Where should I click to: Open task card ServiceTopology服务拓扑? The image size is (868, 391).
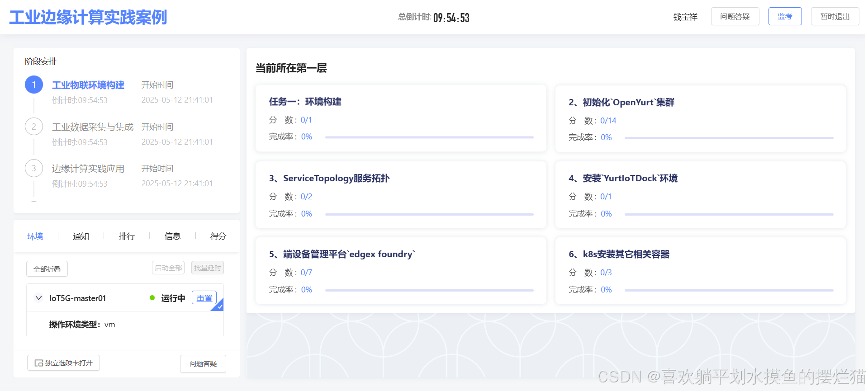(x=401, y=195)
